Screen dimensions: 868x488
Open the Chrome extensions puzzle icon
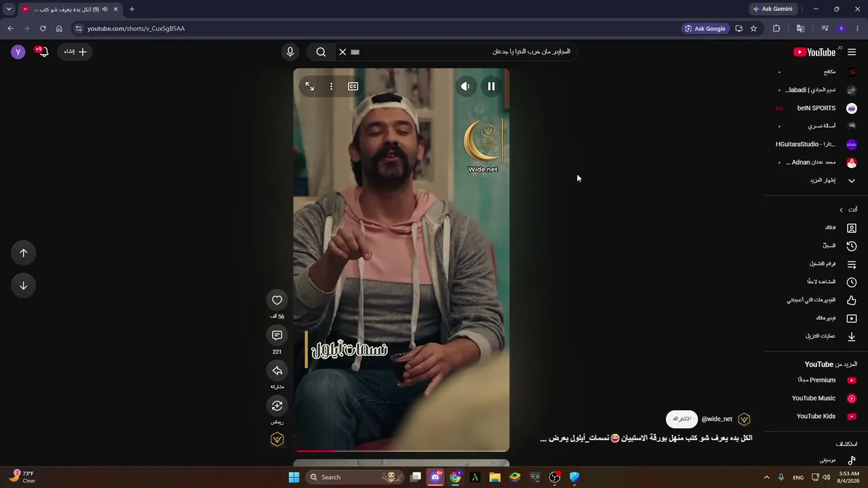pyautogui.click(x=776, y=28)
